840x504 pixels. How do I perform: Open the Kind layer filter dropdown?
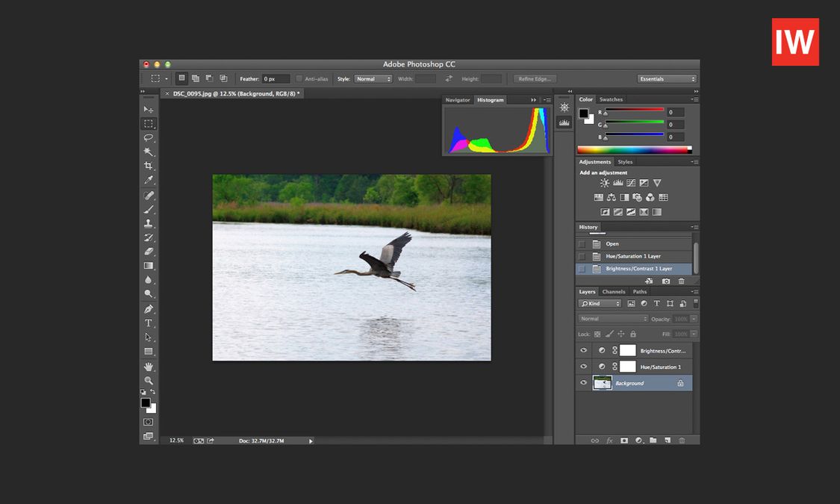pos(600,304)
